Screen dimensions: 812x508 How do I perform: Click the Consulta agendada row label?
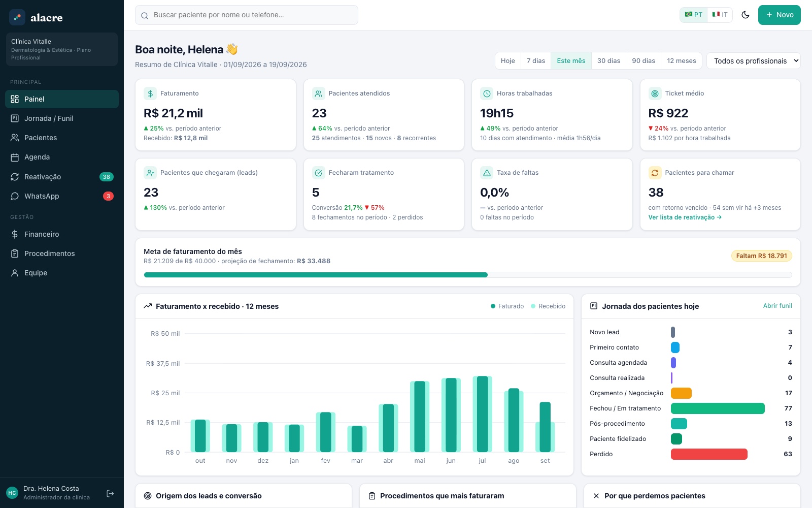(619, 363)
